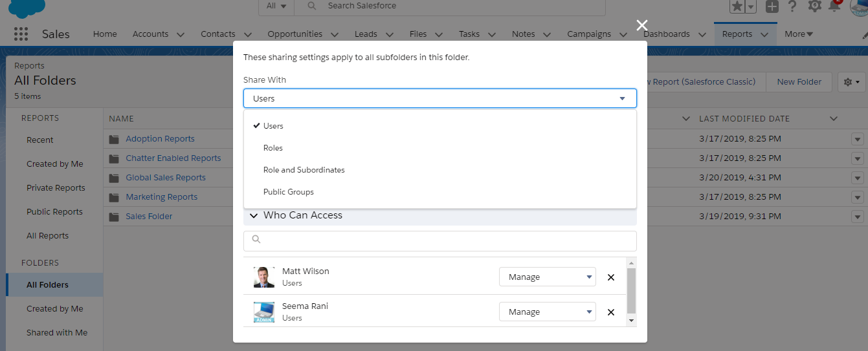This screenshot has height=351, width=868.
Task: Show folders Shared with Me
Action: click(x=57, y=333)
